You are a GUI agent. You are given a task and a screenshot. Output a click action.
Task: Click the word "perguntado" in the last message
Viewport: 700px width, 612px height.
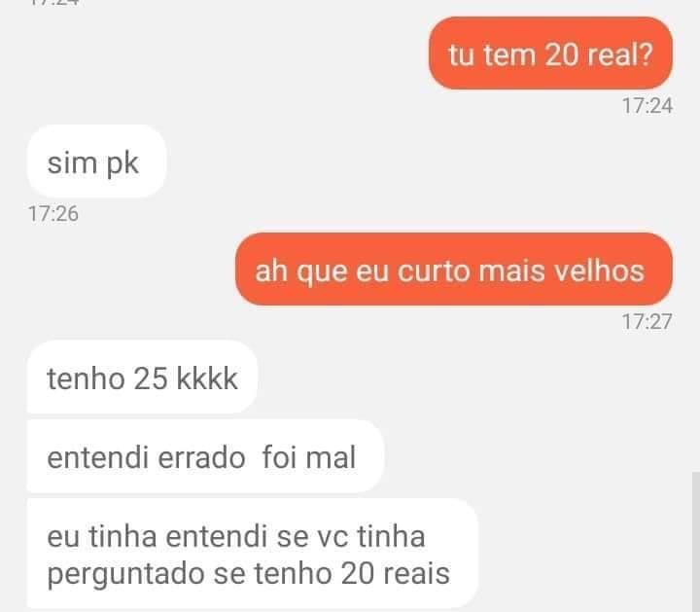point(125,574)
